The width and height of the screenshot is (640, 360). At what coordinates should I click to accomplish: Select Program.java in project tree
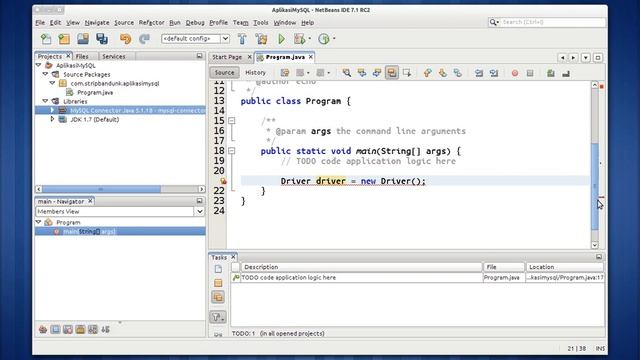95,92
